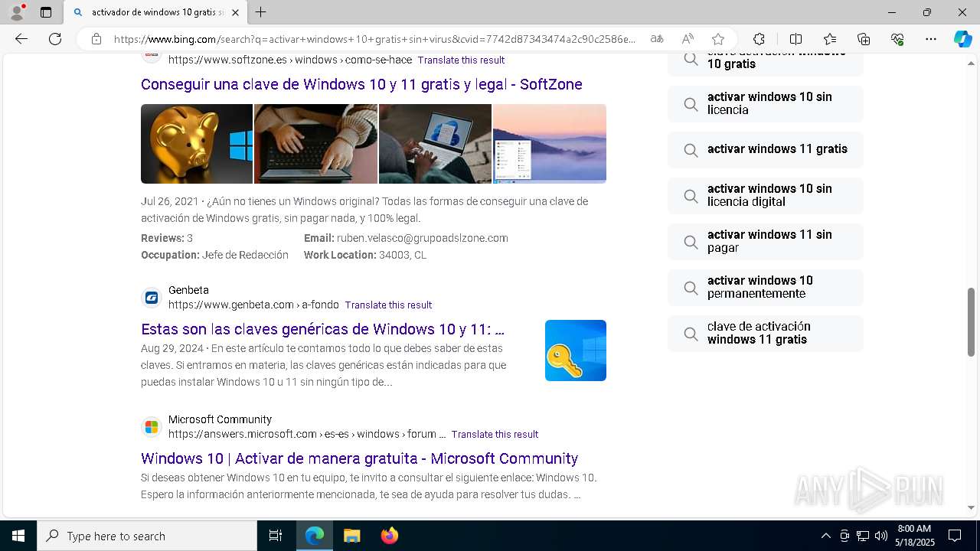Add this page to favorites star

pos(718,39)
